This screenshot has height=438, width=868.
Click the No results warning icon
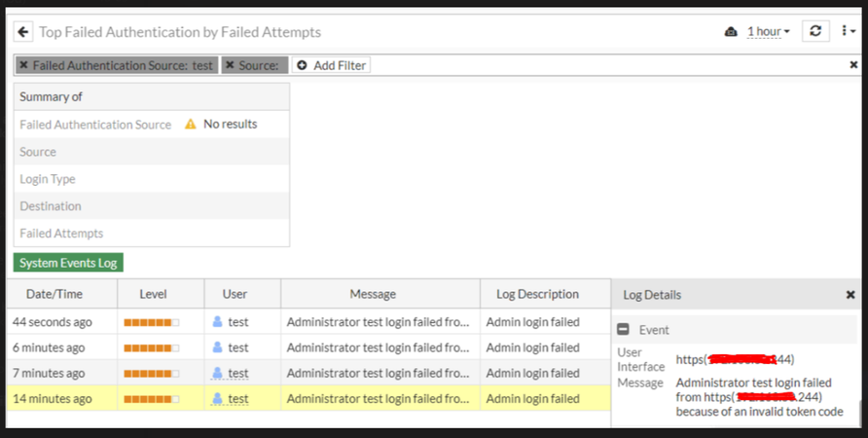(x=191, y=125)
